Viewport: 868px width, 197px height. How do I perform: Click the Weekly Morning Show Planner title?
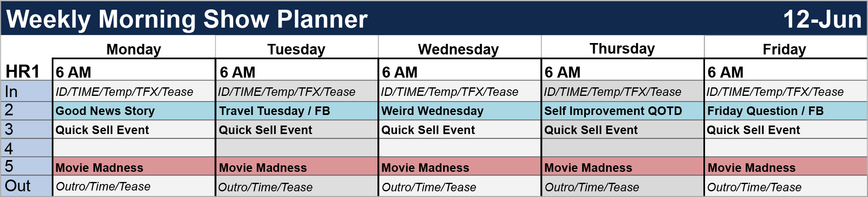pyautogui.click(x=187, y=19)
